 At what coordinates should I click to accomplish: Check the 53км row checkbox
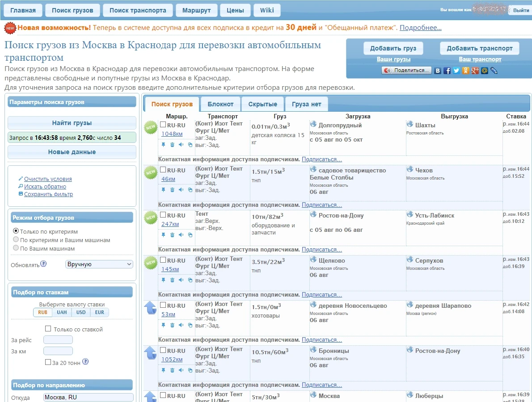(163, 305)
